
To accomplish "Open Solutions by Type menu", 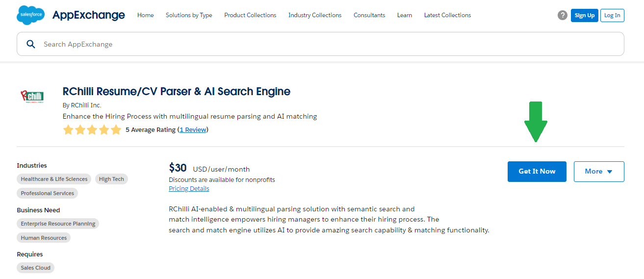I will [189, 15].
